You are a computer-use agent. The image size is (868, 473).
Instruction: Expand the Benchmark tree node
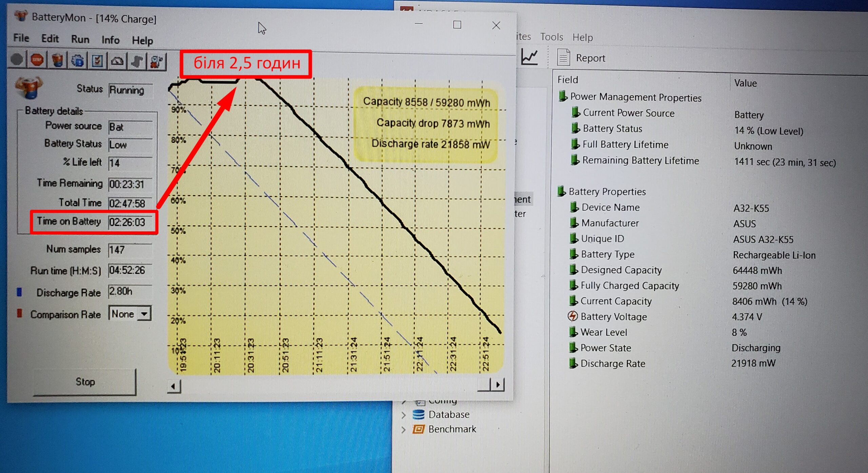[x=403, y=430]
